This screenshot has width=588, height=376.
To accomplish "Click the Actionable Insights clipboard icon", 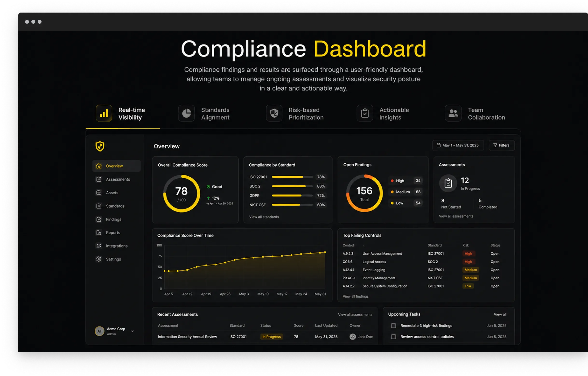I will pos(365,113).
